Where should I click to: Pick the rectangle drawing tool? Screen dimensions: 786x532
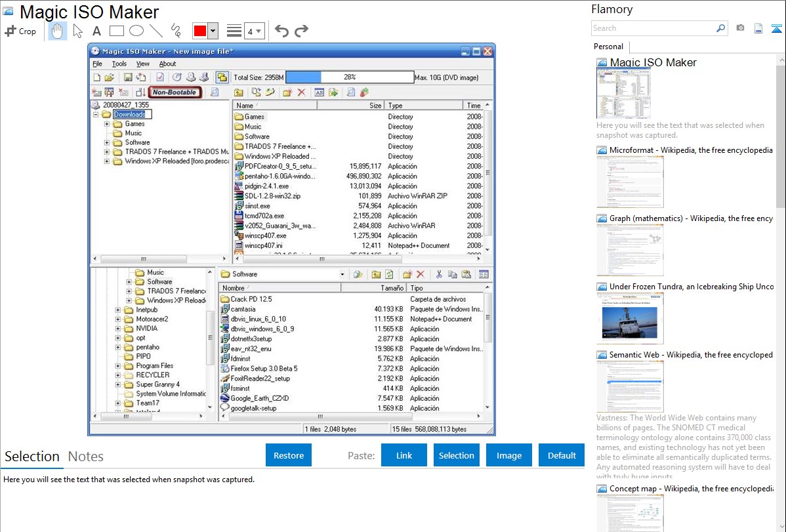point(116,31)
